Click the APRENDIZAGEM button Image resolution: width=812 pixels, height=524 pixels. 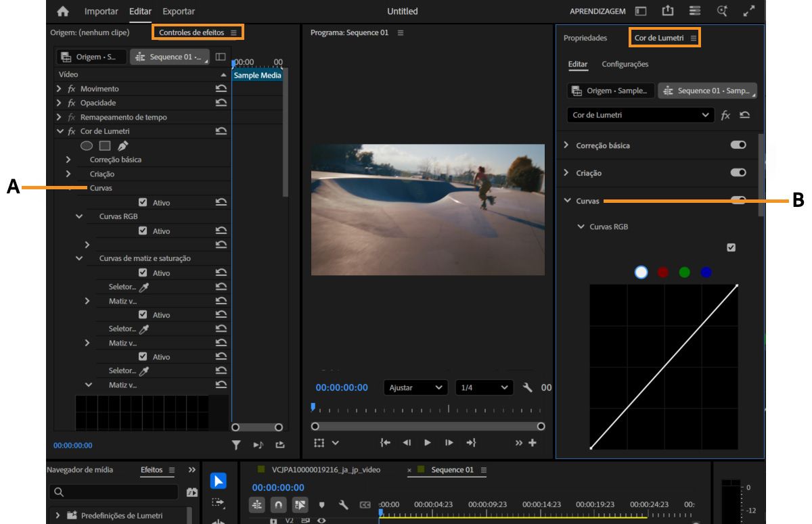(x=598, y=11)
